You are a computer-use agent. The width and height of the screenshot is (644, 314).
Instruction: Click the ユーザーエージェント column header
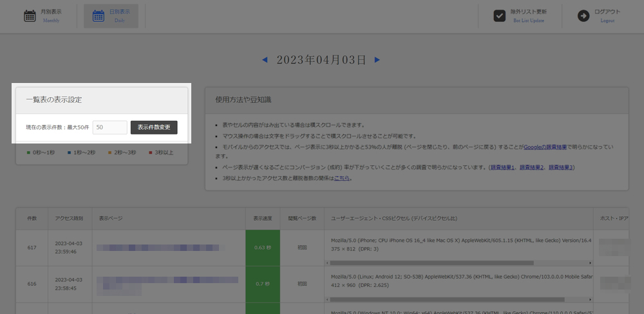point(459,218)
